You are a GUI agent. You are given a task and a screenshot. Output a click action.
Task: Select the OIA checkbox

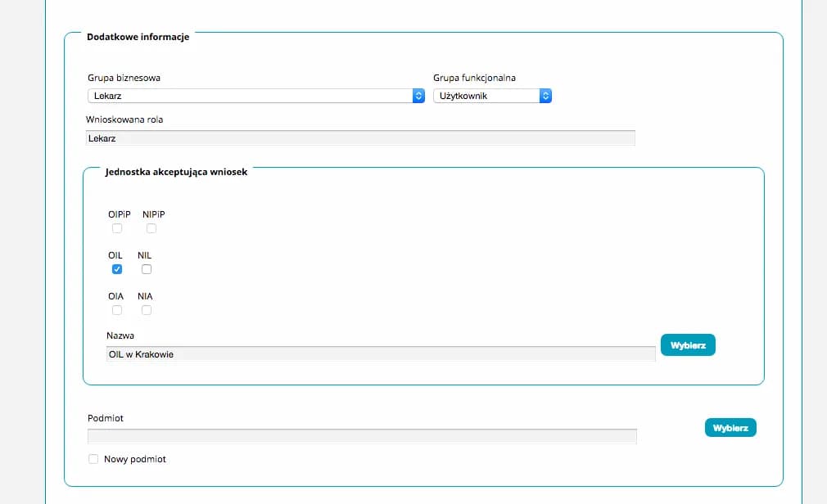117,310
